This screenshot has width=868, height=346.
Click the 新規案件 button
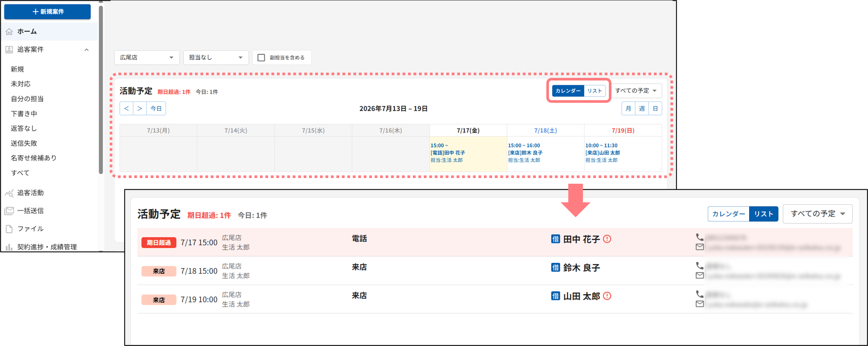pos(47,12)
